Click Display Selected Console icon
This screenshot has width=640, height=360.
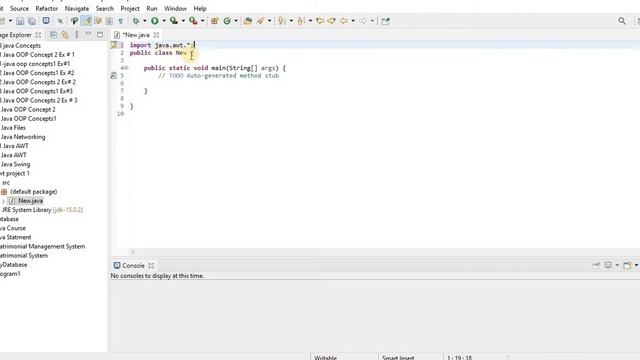coord(608,265)
